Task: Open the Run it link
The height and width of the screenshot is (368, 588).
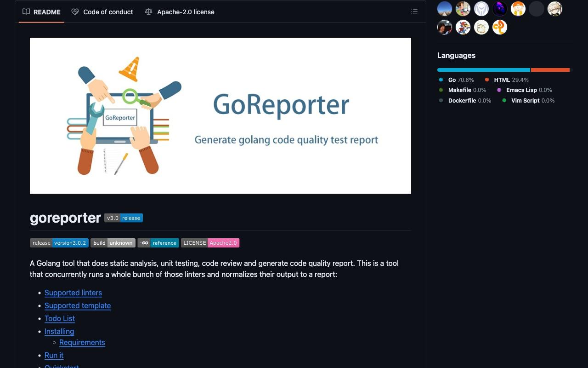Action: pyautogui.click(x=54, y=355)
